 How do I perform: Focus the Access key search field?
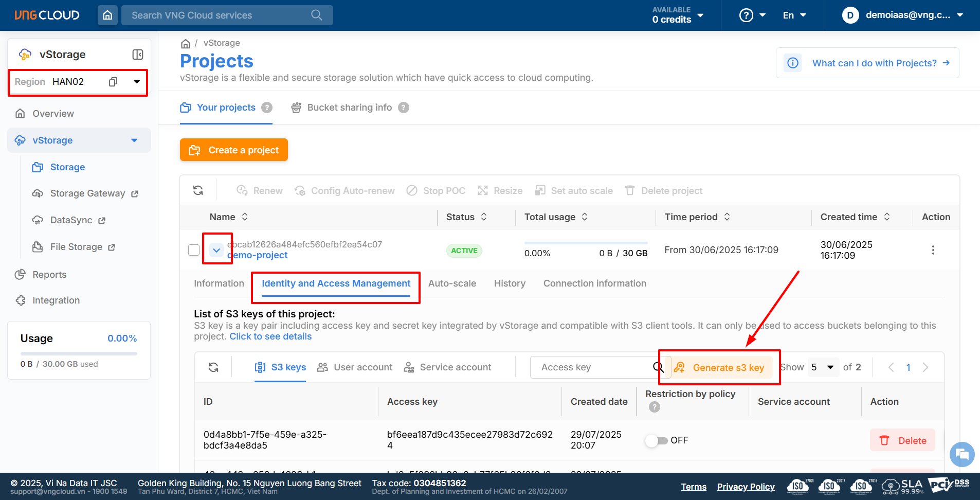point(591,367)
